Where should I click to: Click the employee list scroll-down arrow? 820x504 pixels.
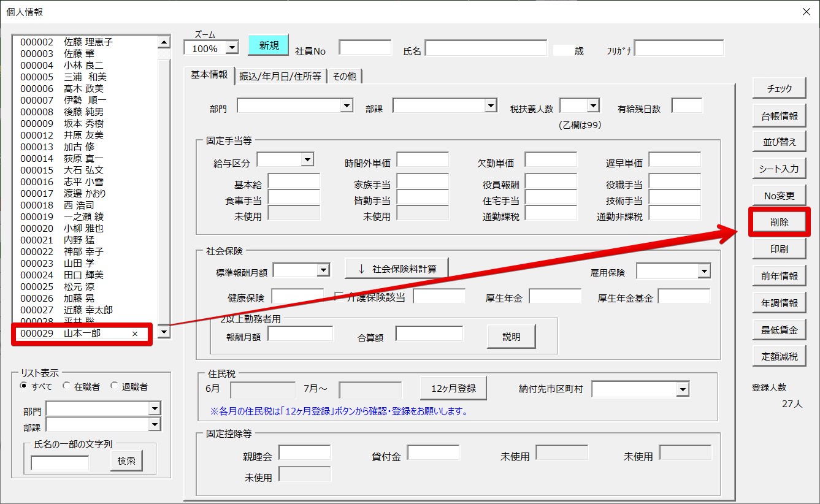pyautogui.click(x=164, y=332)
